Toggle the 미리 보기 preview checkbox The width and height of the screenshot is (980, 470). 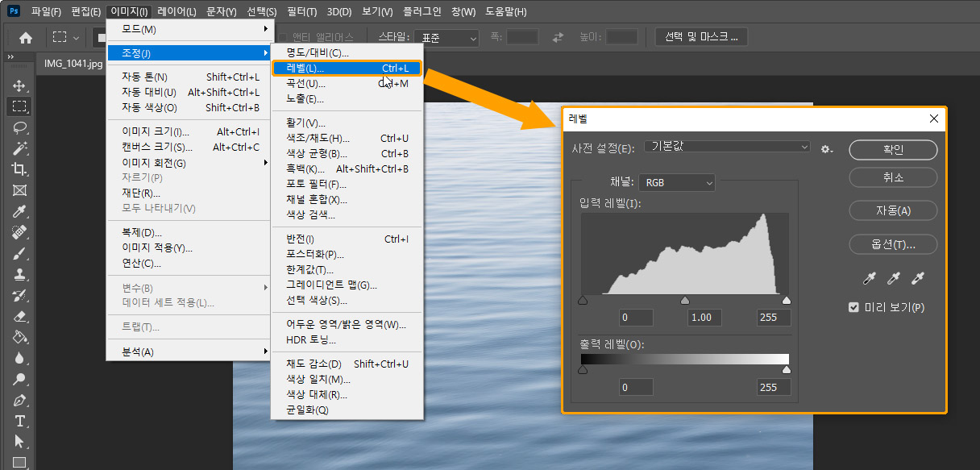854,307
